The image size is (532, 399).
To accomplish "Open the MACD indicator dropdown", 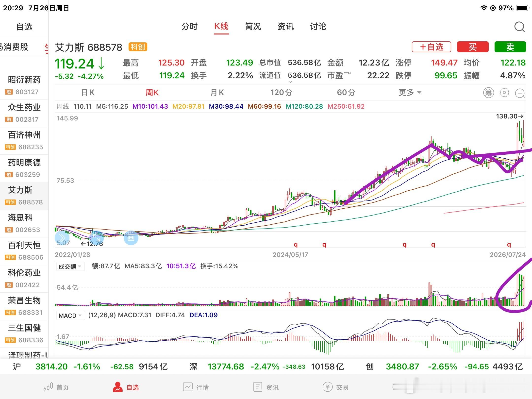I will coord(70,316).
